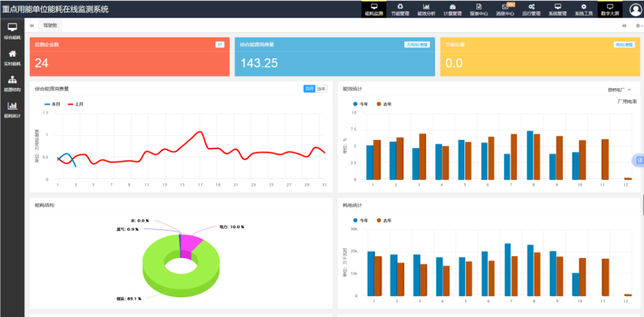Image resolution: width=644 pixels, height=317 pixels.
Task: Switch line chart to 当年 view
Action: coord(321,89)
